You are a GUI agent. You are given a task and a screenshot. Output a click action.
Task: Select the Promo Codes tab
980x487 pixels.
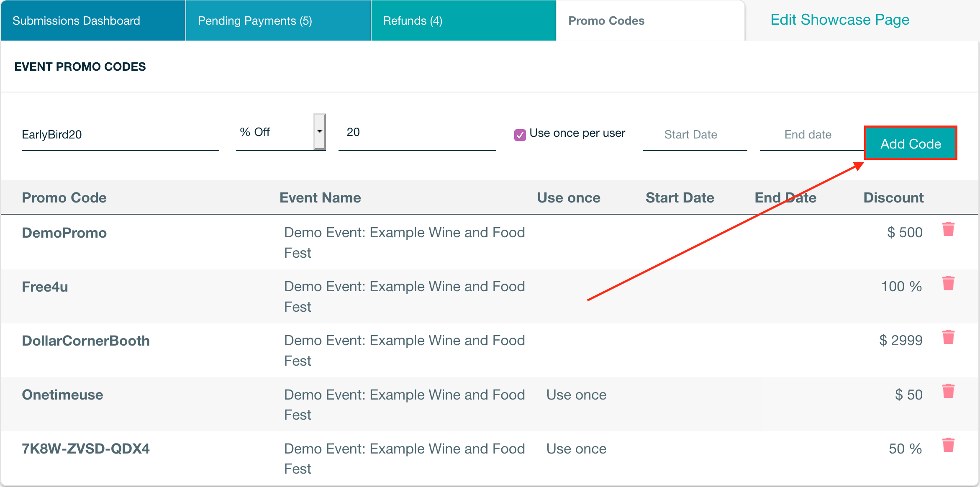coord(606,21)
